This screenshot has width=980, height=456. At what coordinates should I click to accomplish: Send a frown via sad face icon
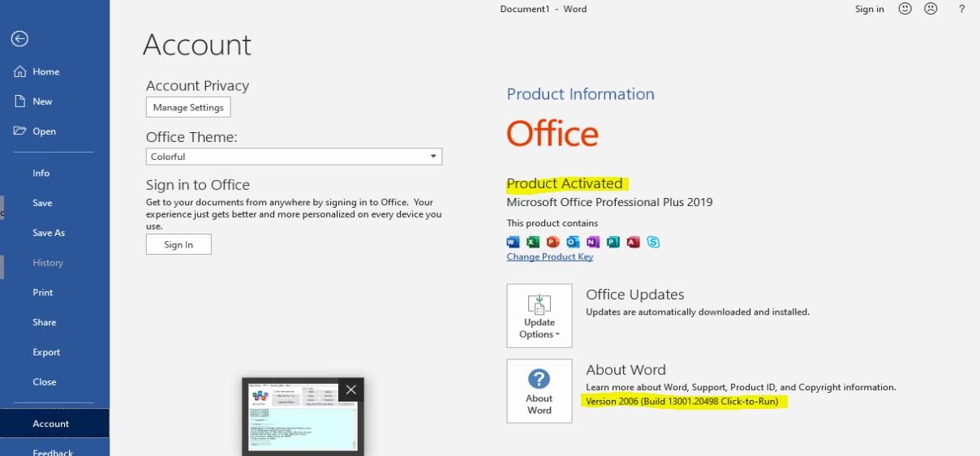pos(931,9)
